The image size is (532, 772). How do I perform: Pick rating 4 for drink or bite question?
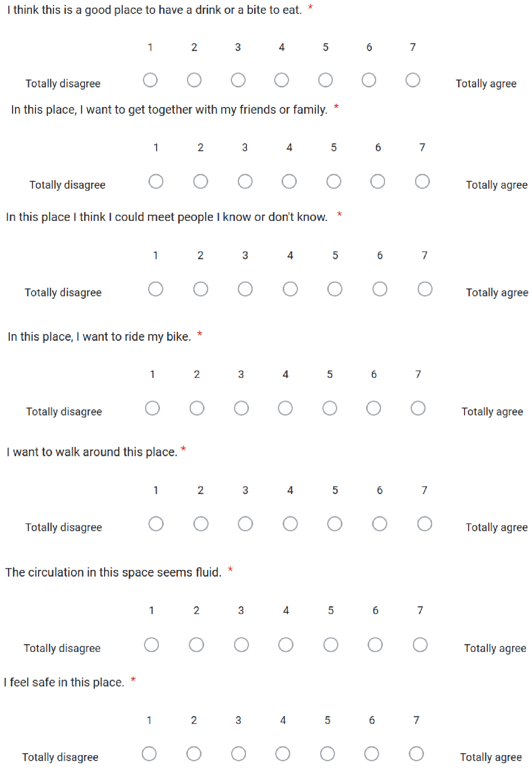pyautogui.click(x=281, y=80)
